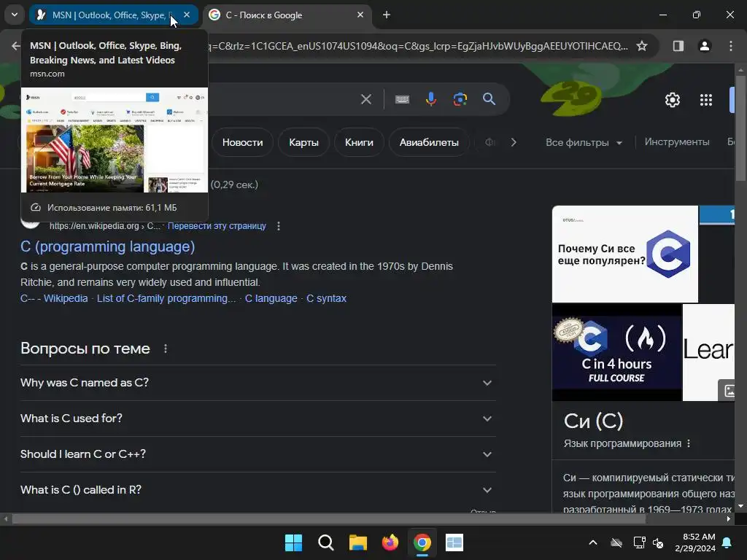Open the Все фильтры dropdown
Screen dimensions: 747x560
(584, 142)
